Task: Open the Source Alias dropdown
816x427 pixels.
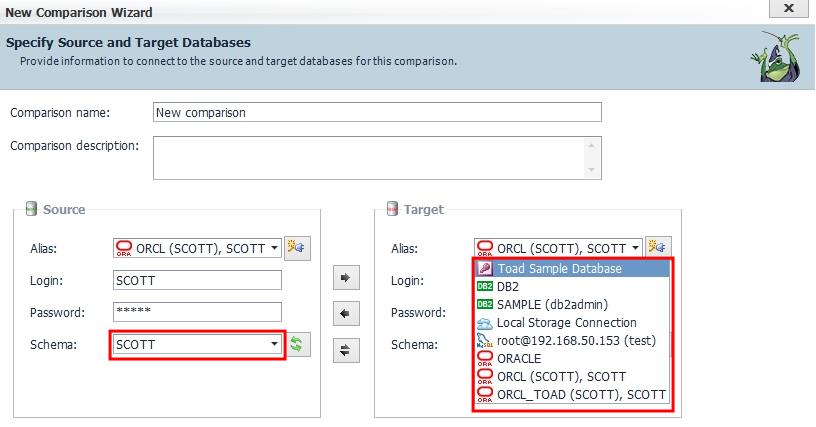Action: coord(274,248)
